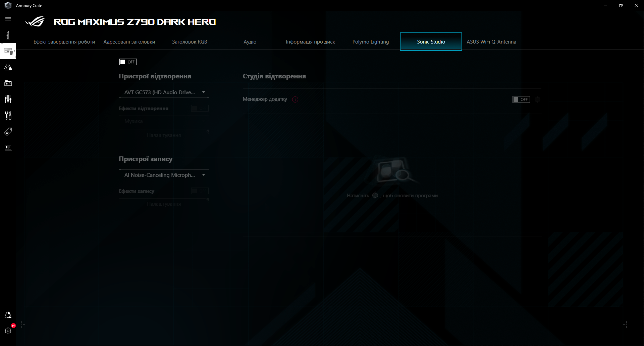Toggle Ефекти відтворення switch
Viewport: 644px width, 346px height.
tap(200, 108)
